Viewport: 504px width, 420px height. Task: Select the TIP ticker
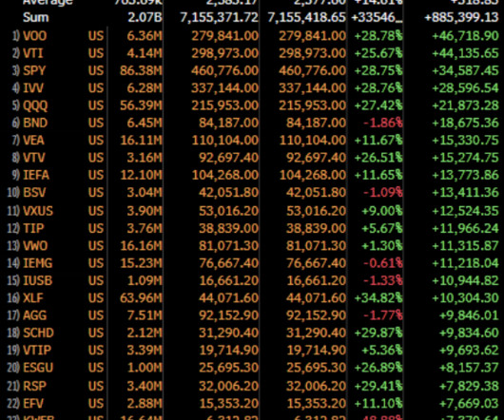tap(33, 228)
